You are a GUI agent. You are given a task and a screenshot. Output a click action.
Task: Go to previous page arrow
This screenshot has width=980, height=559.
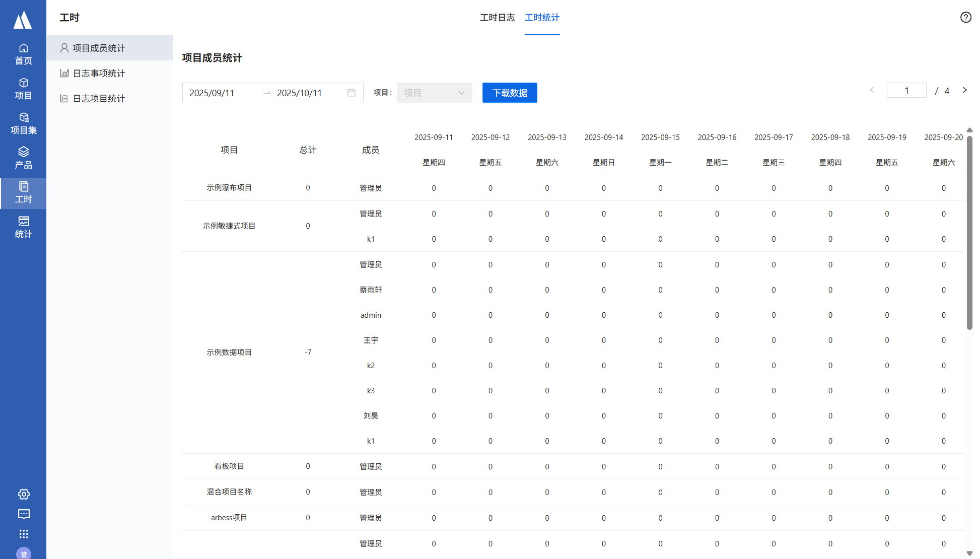872,90
